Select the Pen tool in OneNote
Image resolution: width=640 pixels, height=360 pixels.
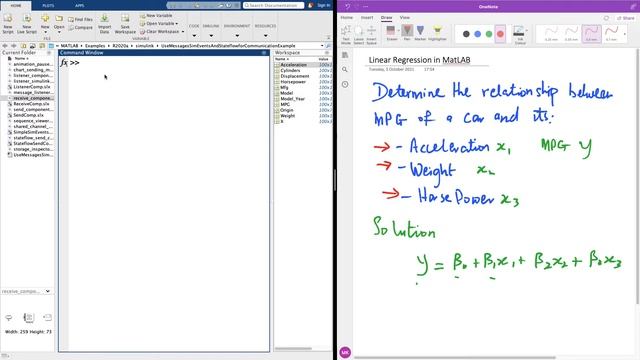tap(407, 33)
